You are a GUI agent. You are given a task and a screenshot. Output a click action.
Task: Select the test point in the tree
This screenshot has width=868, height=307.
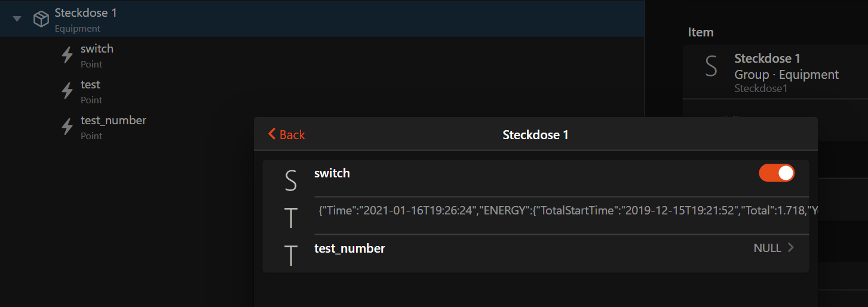pos(91,85)
